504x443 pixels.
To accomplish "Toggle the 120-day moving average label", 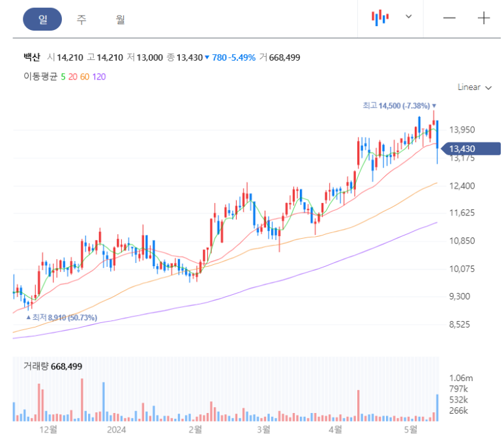I will pyautogui.click(x=98, y=76).
